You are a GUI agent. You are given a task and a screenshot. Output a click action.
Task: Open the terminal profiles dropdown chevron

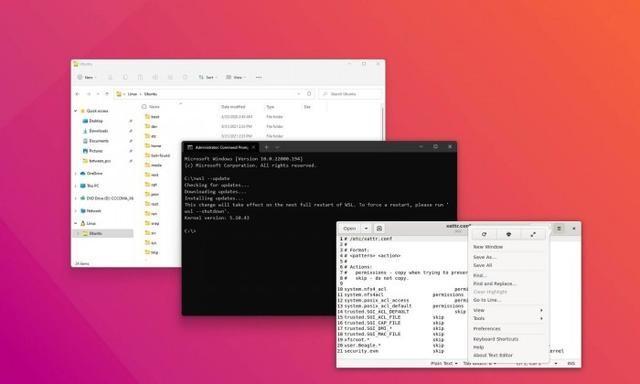coord(278,147)
